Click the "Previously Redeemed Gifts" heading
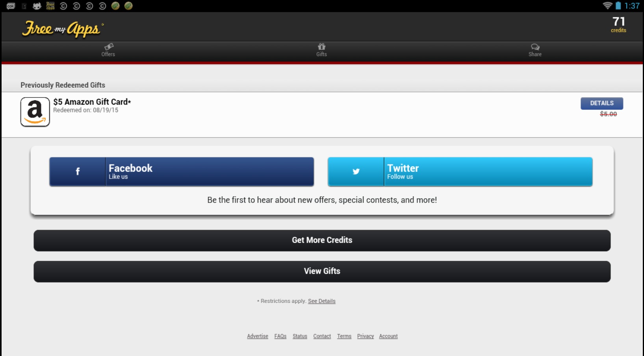 (x=63, y=85)
